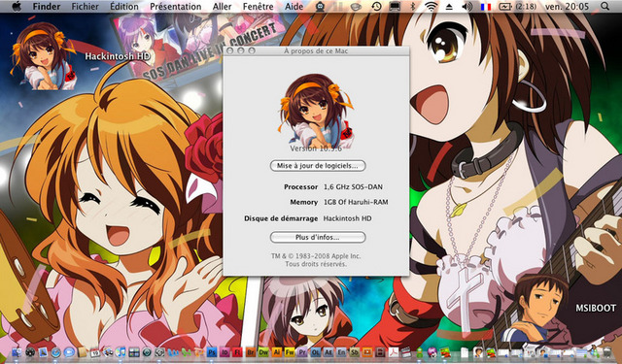Viewport: 622px width, 364px height.
Task: Open the Aide menu
Action: click(x=294, y=7)
